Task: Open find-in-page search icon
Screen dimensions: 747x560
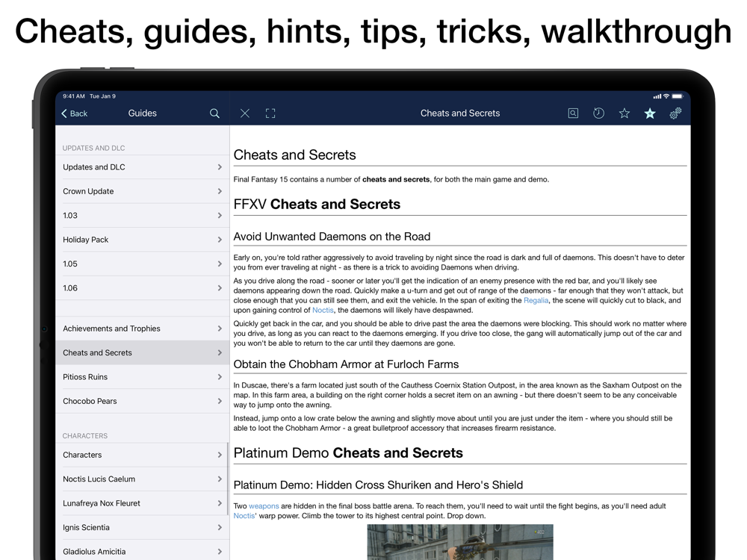Action: tap(573, 113)
